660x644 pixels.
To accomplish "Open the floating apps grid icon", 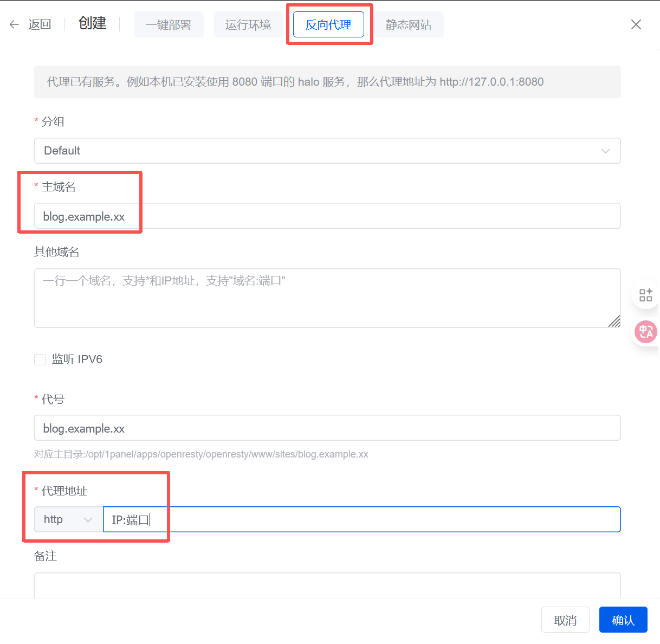I will [x=645, y=295].
